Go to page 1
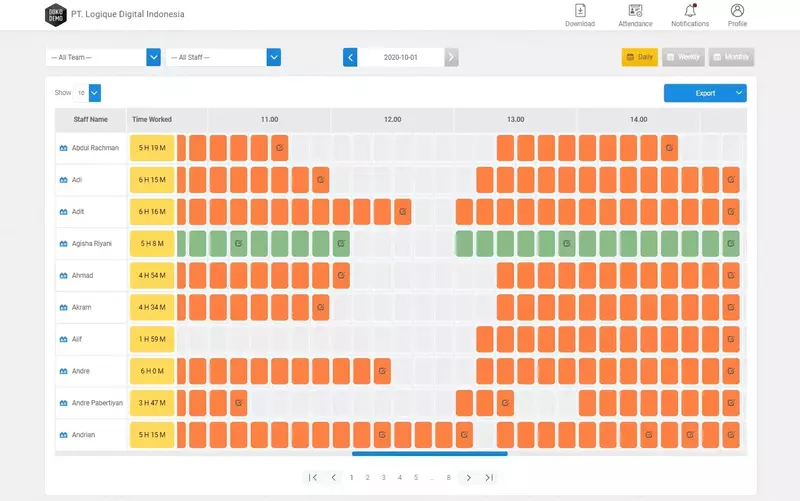800x501 pixels. (351, 478)
